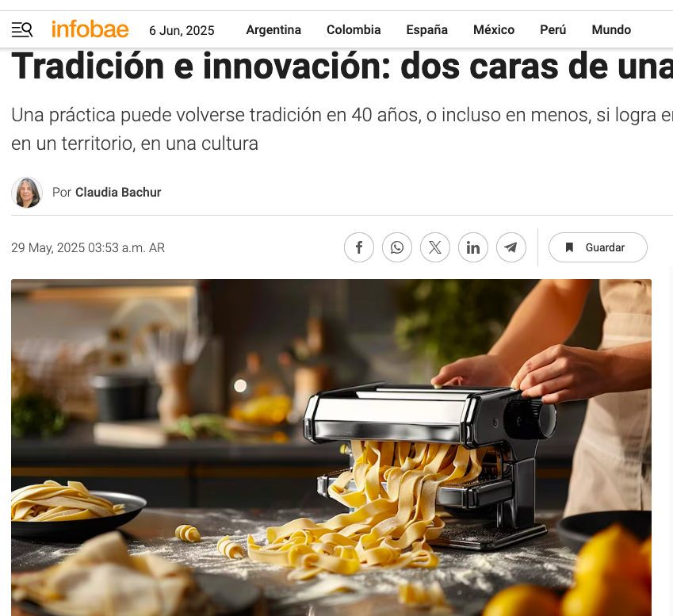
Task: Click the infobae logo
Action: (90, 29)
